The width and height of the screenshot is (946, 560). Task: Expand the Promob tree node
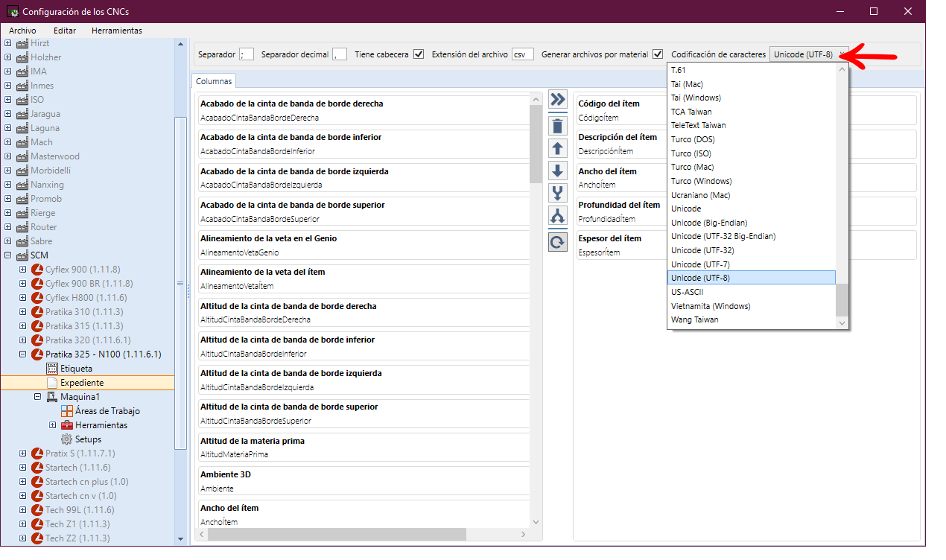pyautogui.click(x=8, y=199)
